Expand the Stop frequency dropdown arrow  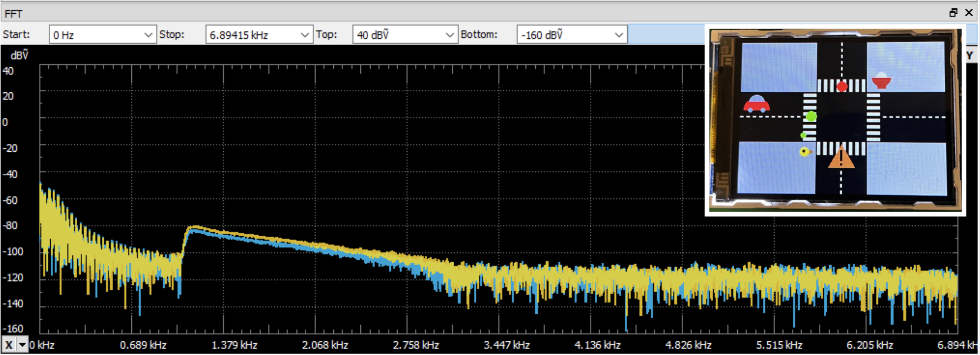[305, 35]
